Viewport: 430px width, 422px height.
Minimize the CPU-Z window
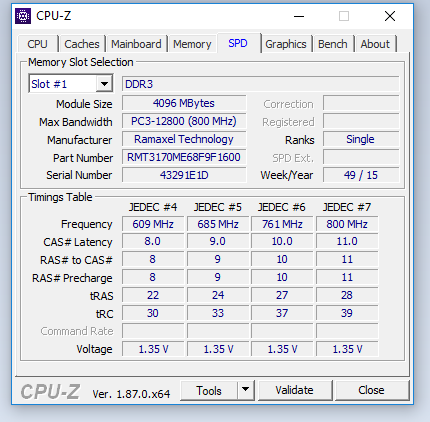[x=299, y=16]
